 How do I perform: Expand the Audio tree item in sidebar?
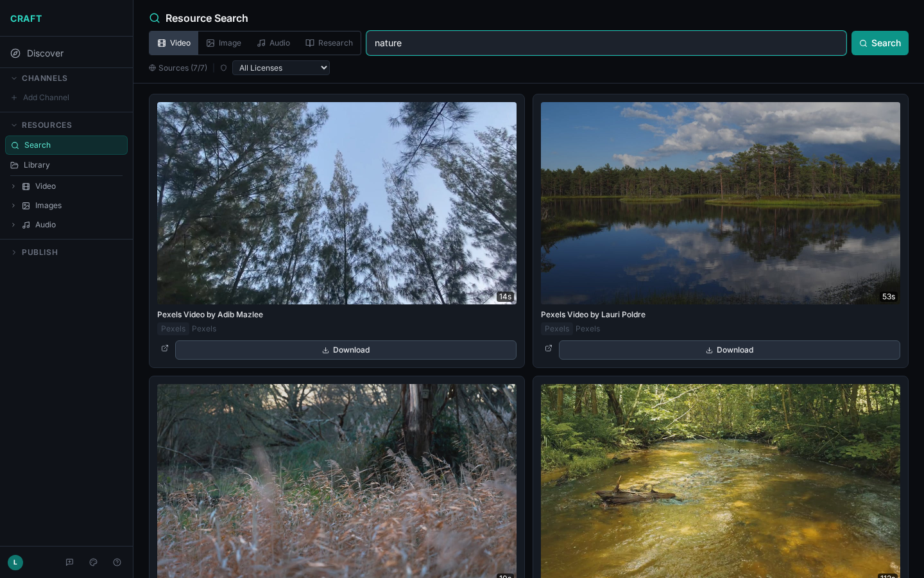(x=13, y=225)
